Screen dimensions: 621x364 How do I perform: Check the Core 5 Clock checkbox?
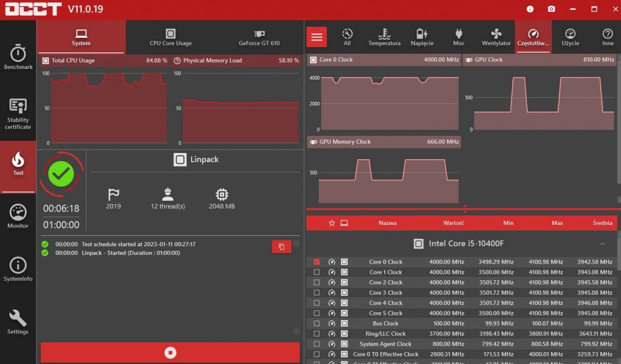point(317,313)
